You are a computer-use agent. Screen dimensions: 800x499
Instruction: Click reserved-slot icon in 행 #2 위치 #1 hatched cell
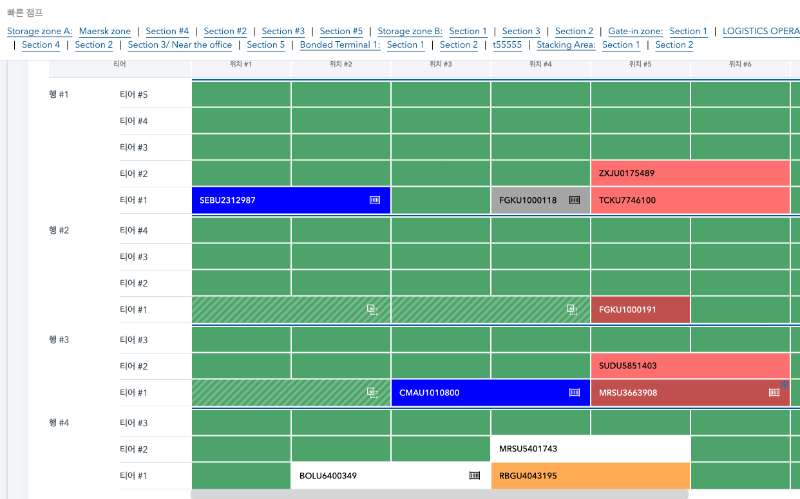point(372,309)
